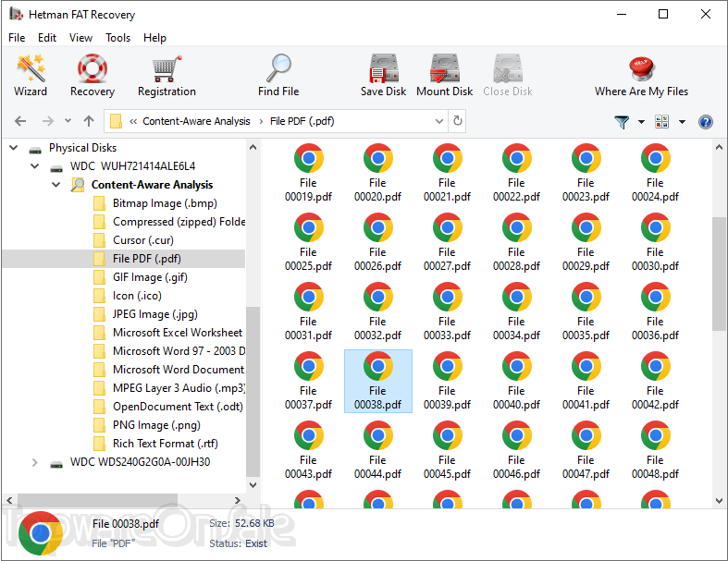Viewport: 728px width, 561px height.
Task: Click the Save Disk icon
Action: (383, 76)
